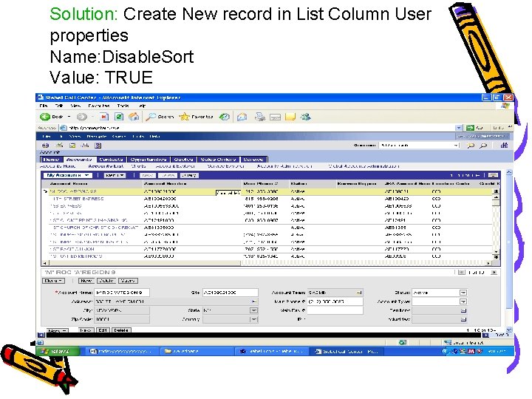Open the IE address bar dropdown arrow
Image resolution: width=532 pixels, height=399 pixels.
[459, 128]
